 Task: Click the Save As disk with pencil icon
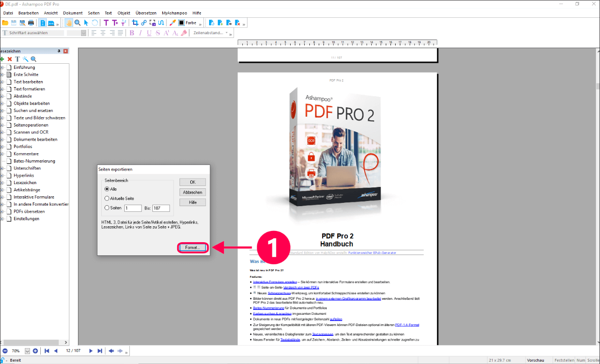click(x=22, y=22)
